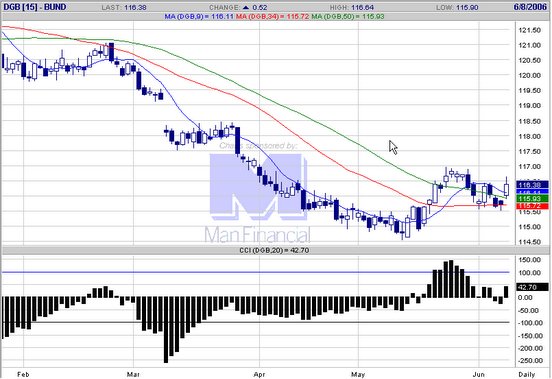Click the Apr month label on time axis
This screenshot has height=379, width=552.
(259, 374)
